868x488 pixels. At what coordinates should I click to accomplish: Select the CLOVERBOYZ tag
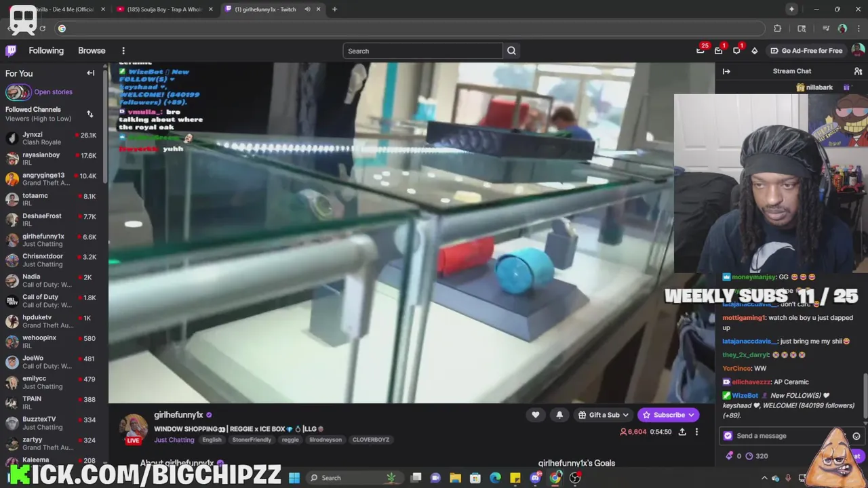coord(371,440)
